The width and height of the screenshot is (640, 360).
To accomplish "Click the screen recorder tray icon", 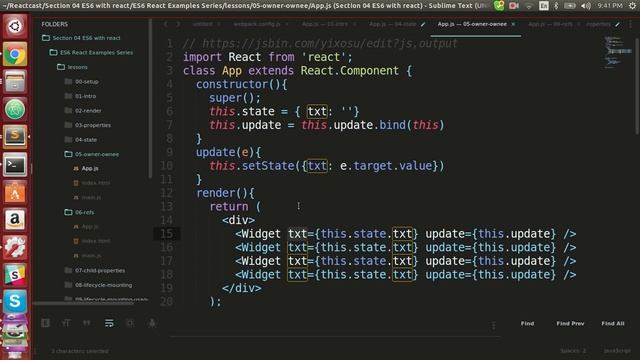I will [x=513, y=6].
